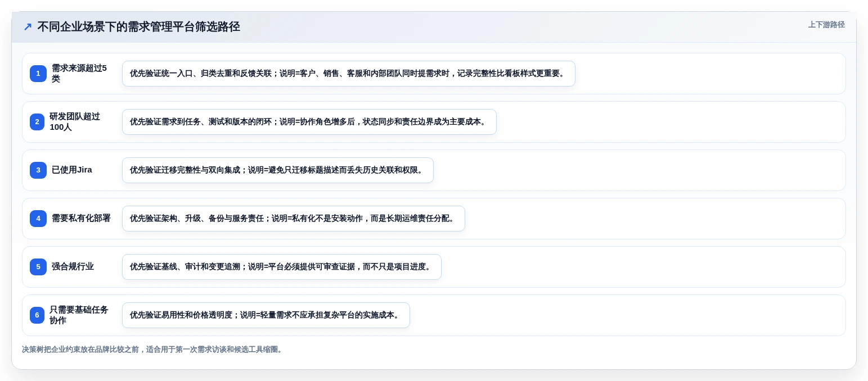Click the box 优先验证需求到任务、测试和版本的闭环
868x381 pixels.
[x=309, y=122]
